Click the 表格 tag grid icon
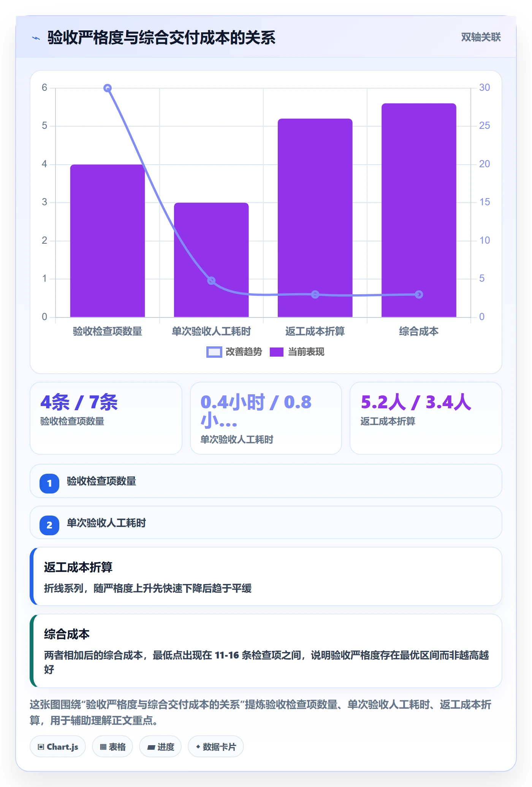Image resolution: width=532 pixels, height=787 pixels. 103,747
